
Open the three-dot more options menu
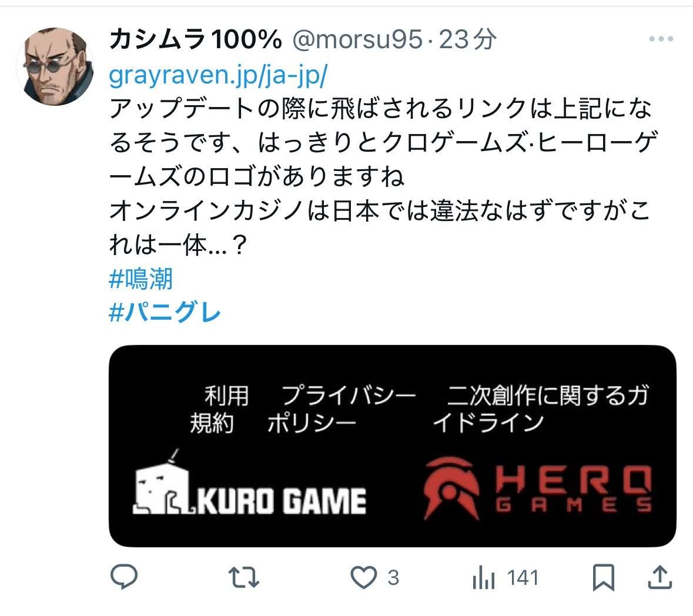(x=661, y=39)
